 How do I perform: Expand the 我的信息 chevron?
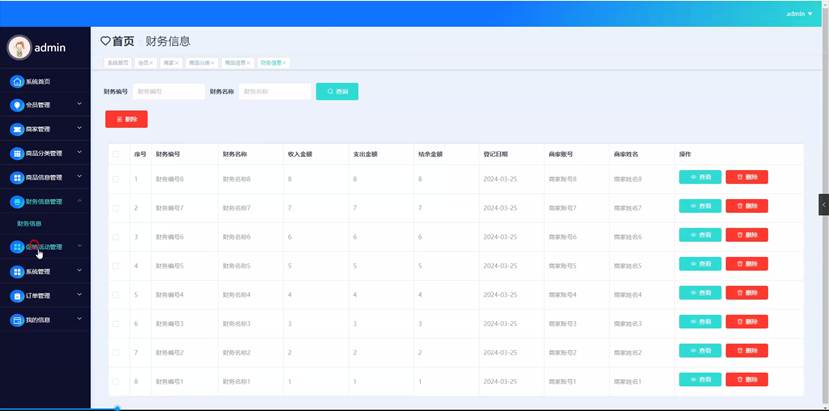[79, 318]
